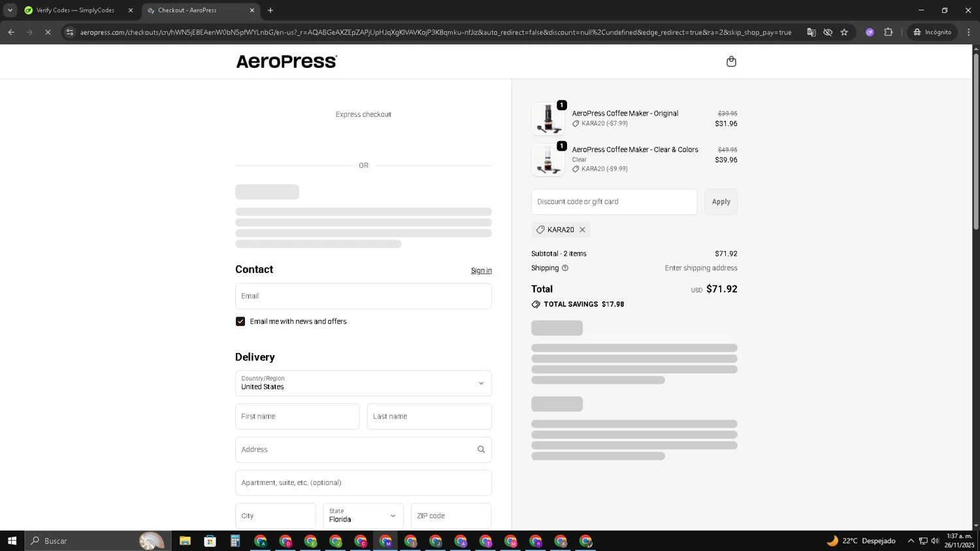Screen dimensions: 980x551
Task: Focus the First name field
Action: (297, 417)
